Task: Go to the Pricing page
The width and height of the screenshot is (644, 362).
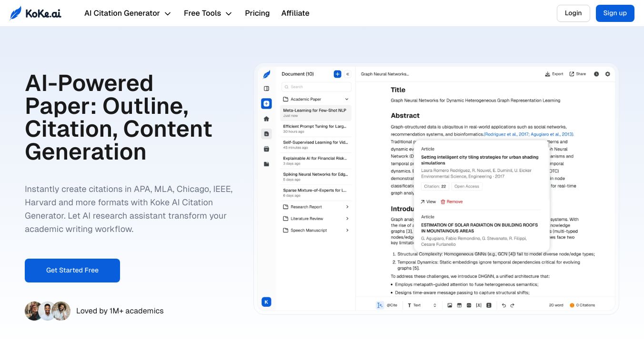Action: pyautogui.click(x=257, y=13)
